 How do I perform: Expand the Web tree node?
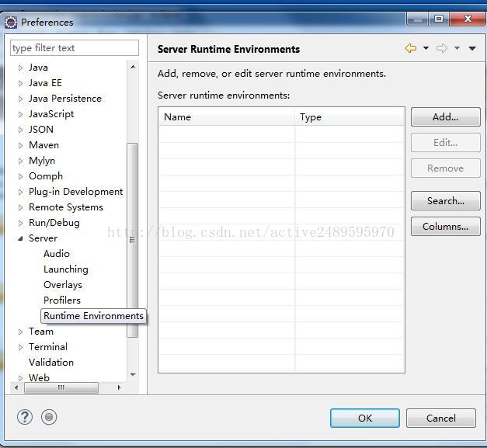click(20, 378)
